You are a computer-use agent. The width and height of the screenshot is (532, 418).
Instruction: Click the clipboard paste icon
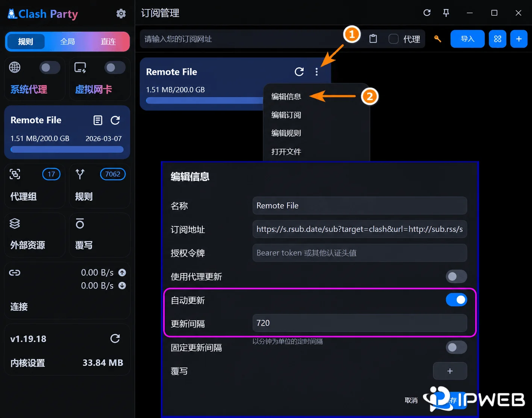373,39
